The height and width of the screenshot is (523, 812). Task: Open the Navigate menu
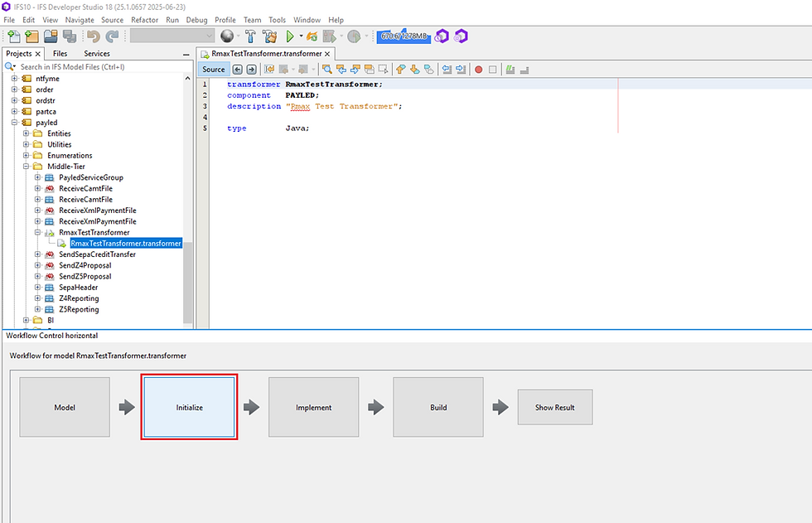pos(80,20)
